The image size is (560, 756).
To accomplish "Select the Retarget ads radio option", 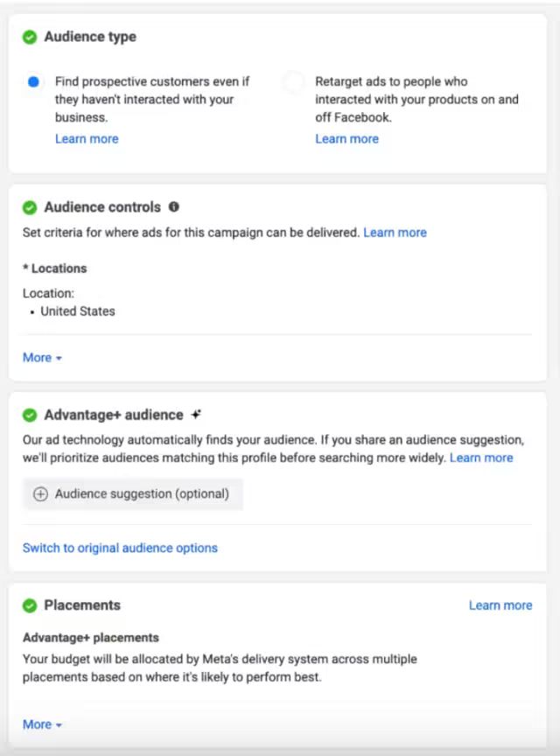I will point(294,81).
